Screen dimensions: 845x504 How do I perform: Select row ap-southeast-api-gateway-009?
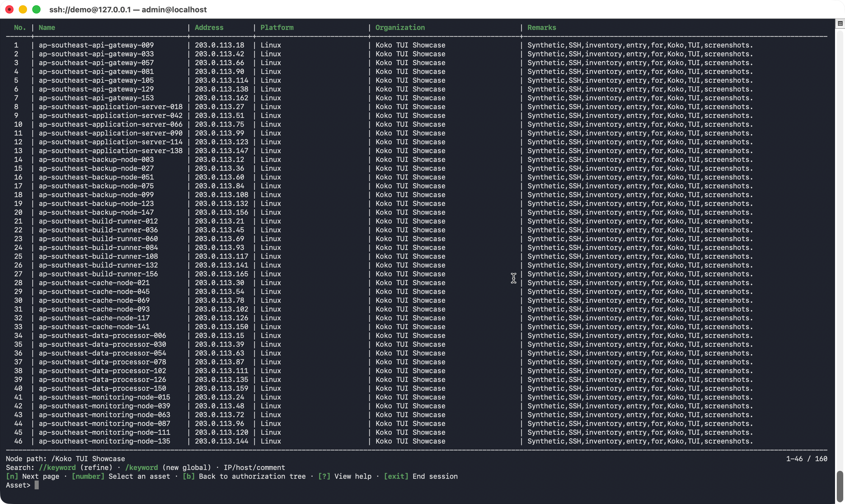(416, 45)
